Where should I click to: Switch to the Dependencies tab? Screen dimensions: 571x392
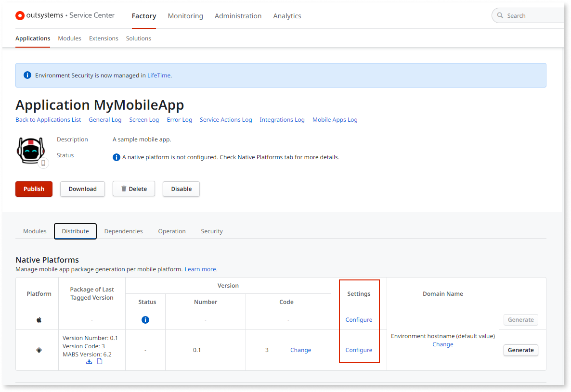[x=123, y=231]
